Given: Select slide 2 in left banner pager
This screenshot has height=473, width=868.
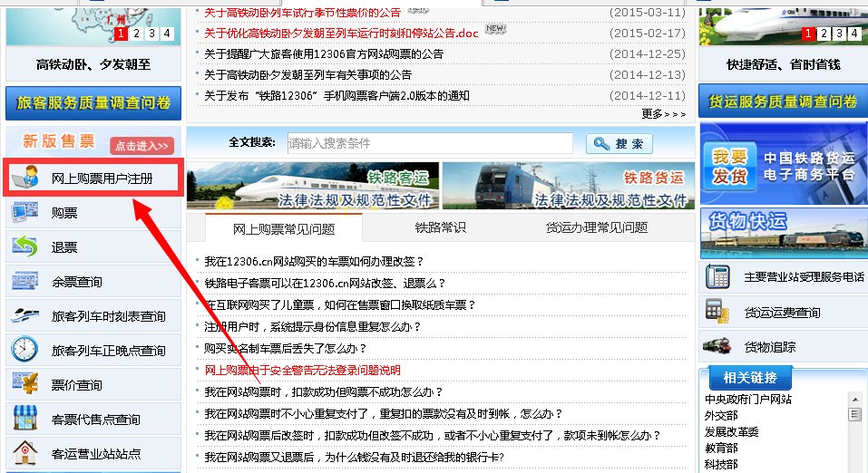Looking at the screenshot, I should [x=136, y=34].
